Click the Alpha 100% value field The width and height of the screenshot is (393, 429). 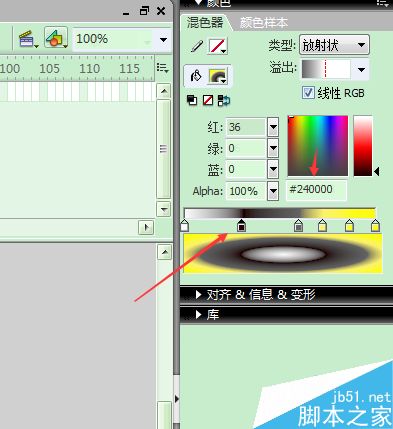coord(246,191)
